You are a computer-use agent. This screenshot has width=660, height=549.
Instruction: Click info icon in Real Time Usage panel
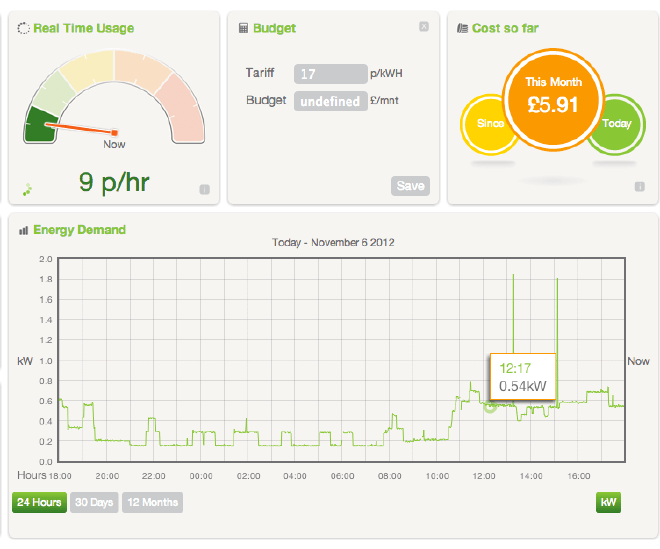tap(204, 188)
